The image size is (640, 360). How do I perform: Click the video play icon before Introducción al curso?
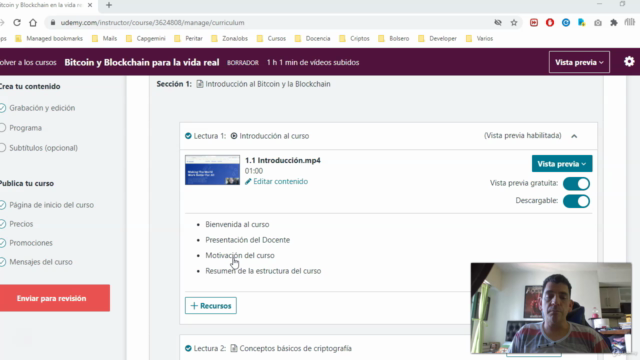(234, 136)
